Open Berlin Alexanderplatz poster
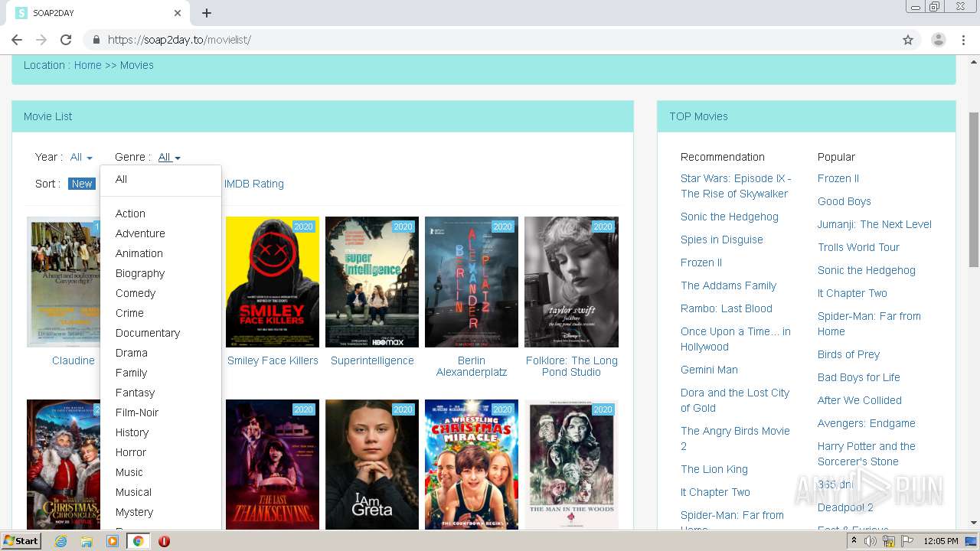Viewport: 980px width, 551px height. [x=472, y=282]
